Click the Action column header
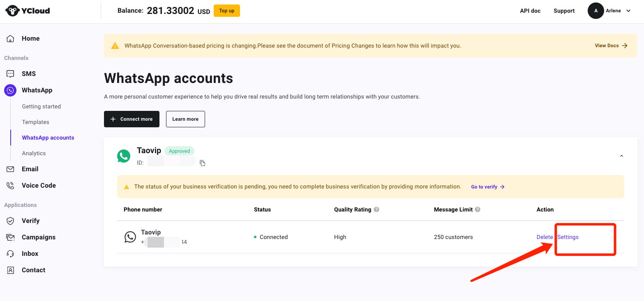644x301 pixels. pos(545,209)
